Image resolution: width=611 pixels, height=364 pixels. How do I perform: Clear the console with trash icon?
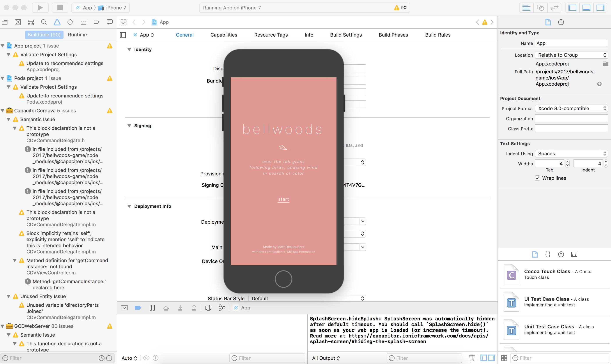tap(472, 358)
